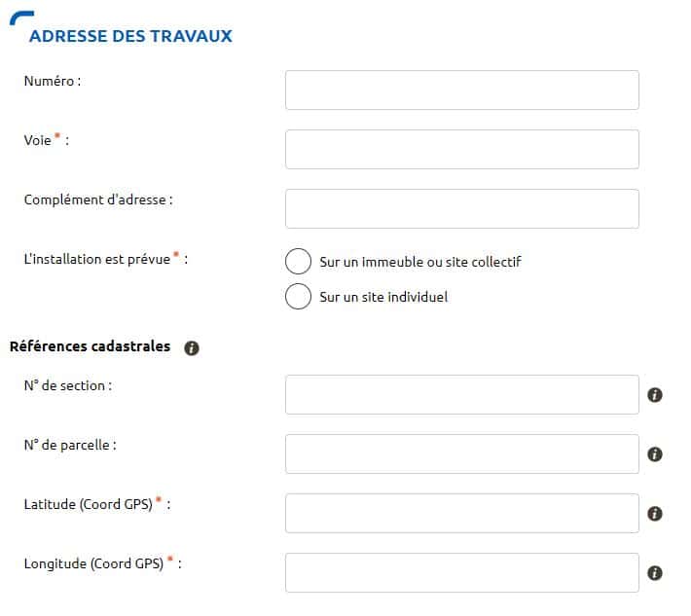Show help for the N° de section field
Image resolution: width=691 pixels, height=616 pixels.
pos(655,395)
